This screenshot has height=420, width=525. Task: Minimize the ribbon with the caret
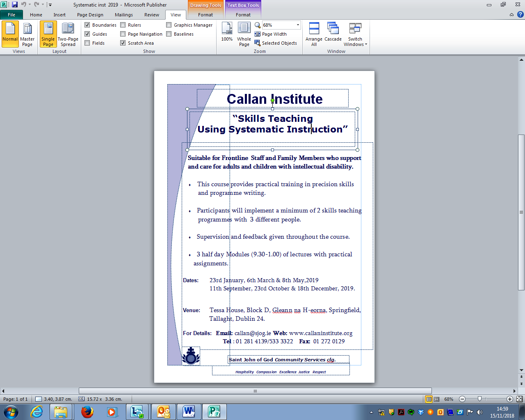pos(511,15)
